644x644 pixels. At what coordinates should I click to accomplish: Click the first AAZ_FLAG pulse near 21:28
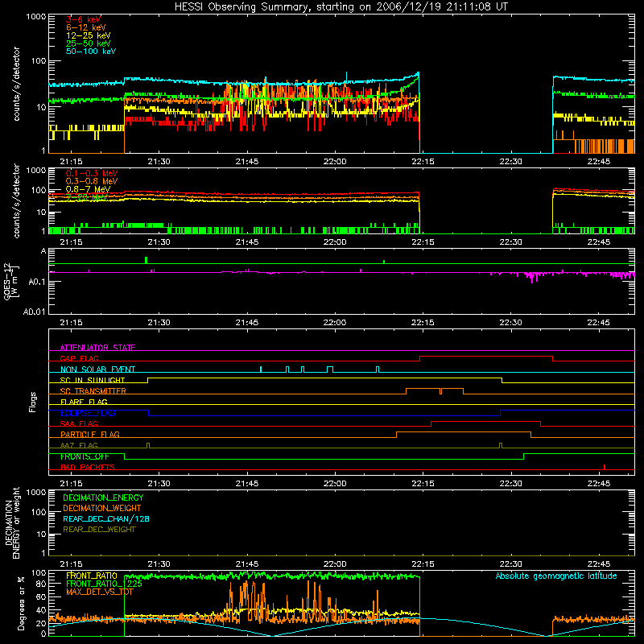point(148,446)
